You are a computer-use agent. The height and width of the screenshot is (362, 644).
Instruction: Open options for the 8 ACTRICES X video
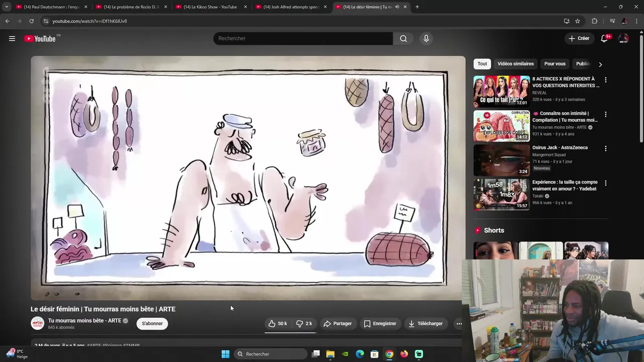(x=605, y=80)
